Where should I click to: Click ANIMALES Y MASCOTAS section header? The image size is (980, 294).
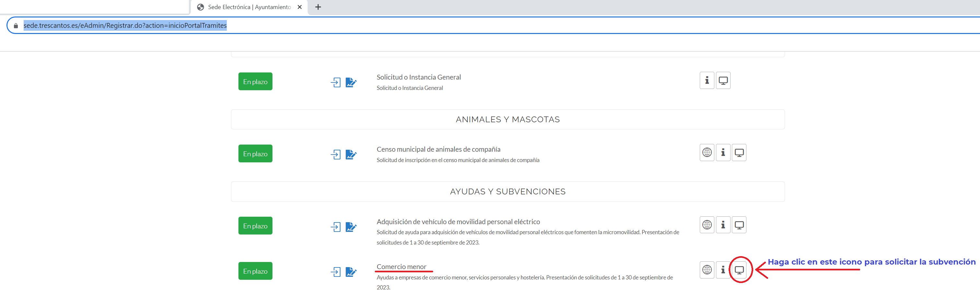pyautogui.click(x=508, y=119)
